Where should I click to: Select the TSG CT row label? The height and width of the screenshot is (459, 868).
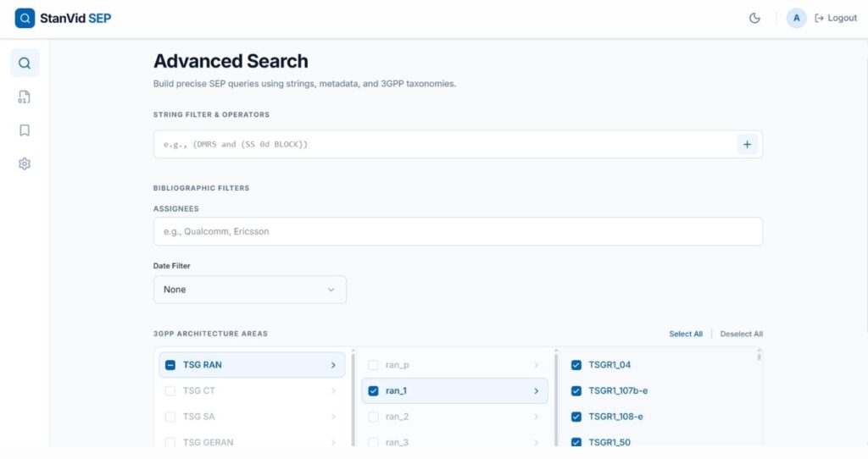coord(198,391)
